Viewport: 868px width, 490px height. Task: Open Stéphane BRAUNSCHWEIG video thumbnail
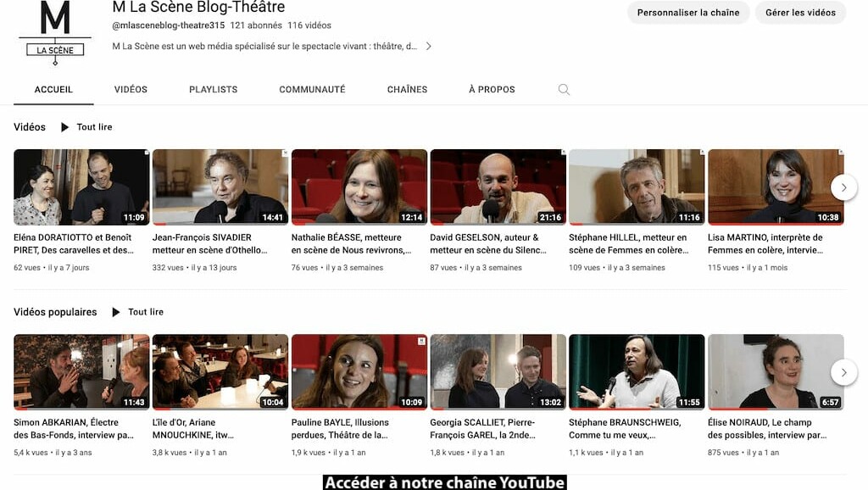coord(637,372)
